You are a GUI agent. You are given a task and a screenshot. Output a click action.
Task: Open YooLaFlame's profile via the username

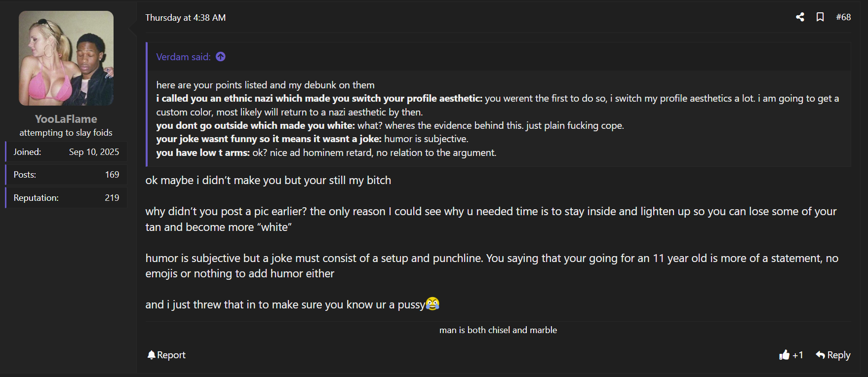(x=66, y=119)
